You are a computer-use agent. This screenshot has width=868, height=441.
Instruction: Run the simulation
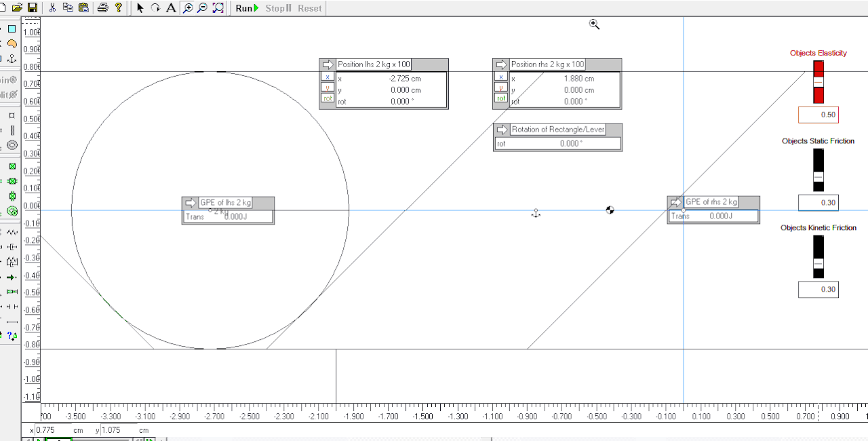point(247,8)
